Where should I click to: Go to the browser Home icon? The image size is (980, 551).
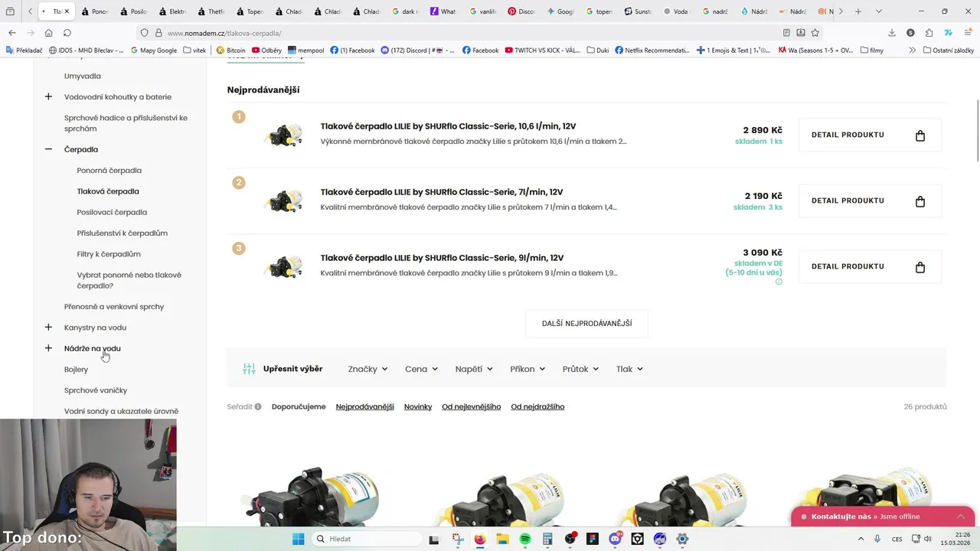48,33
